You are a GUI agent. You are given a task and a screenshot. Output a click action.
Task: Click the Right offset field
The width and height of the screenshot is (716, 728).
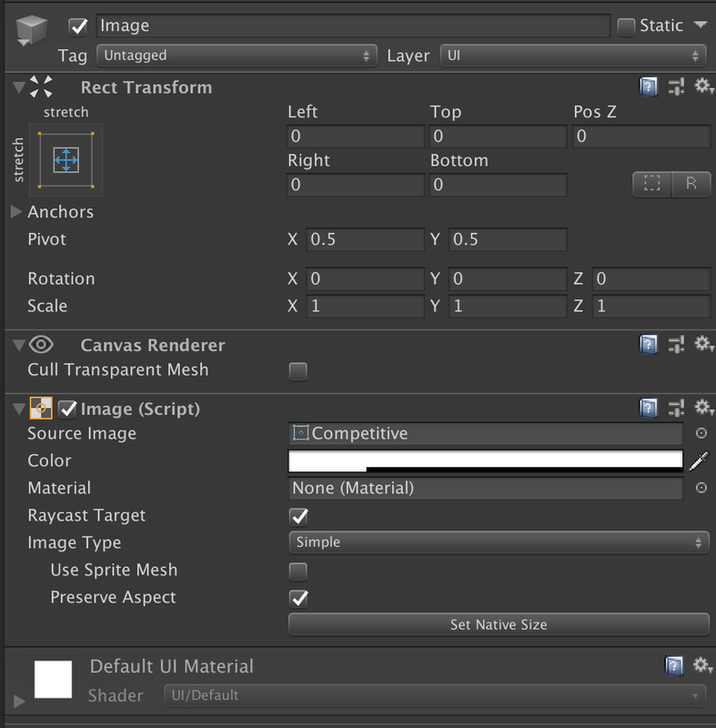356,185
